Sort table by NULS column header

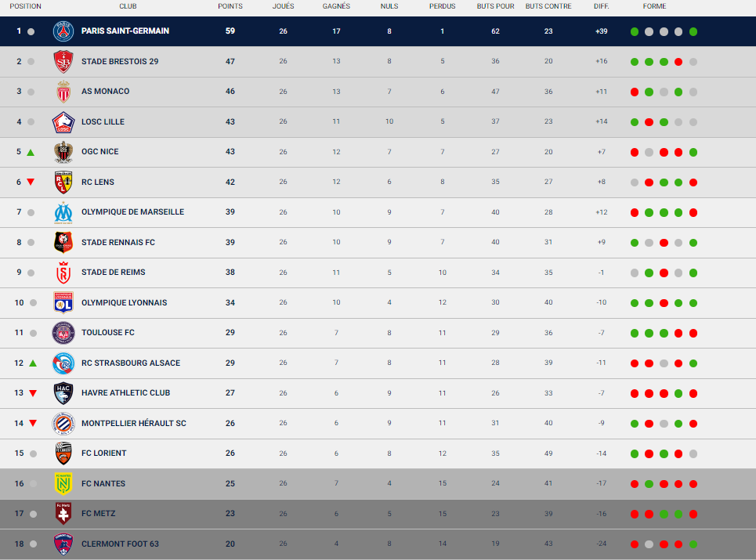tap(389, 6)
